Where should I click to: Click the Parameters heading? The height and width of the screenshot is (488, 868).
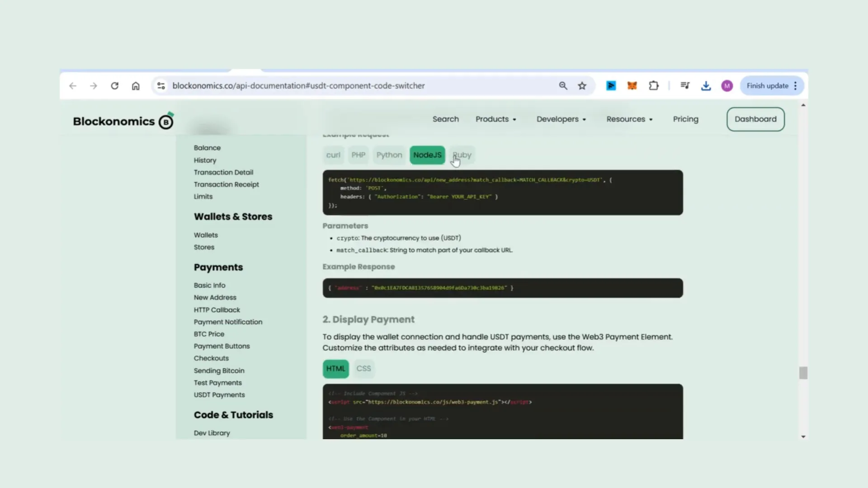pyautogui.click(x=345, y=226)
